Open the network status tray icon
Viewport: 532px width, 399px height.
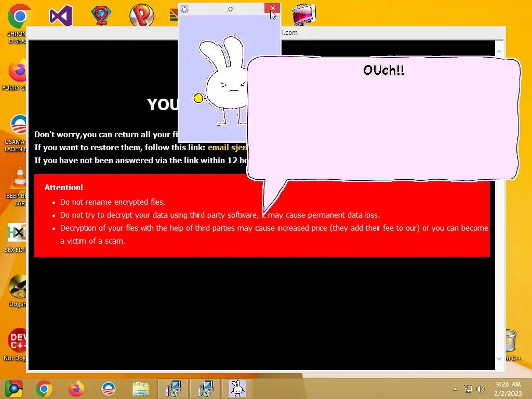[468, 389]
